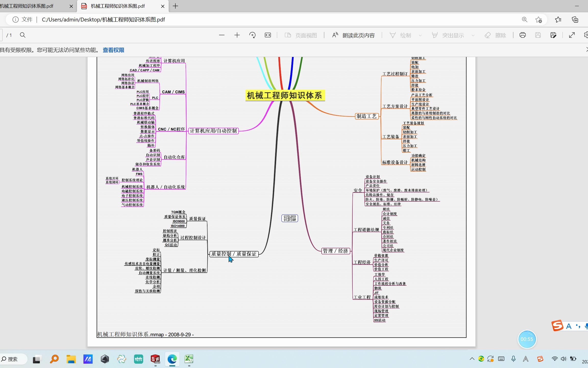The width and height of the screenshot is (588, 368).
Task: Select the 擦除 erase tool
Action: 495,35
